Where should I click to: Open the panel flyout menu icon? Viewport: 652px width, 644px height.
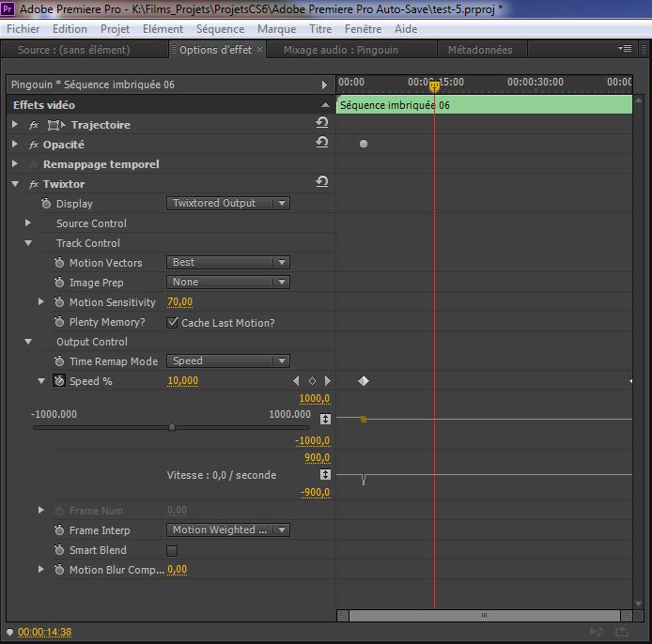(x=625, y=49)
